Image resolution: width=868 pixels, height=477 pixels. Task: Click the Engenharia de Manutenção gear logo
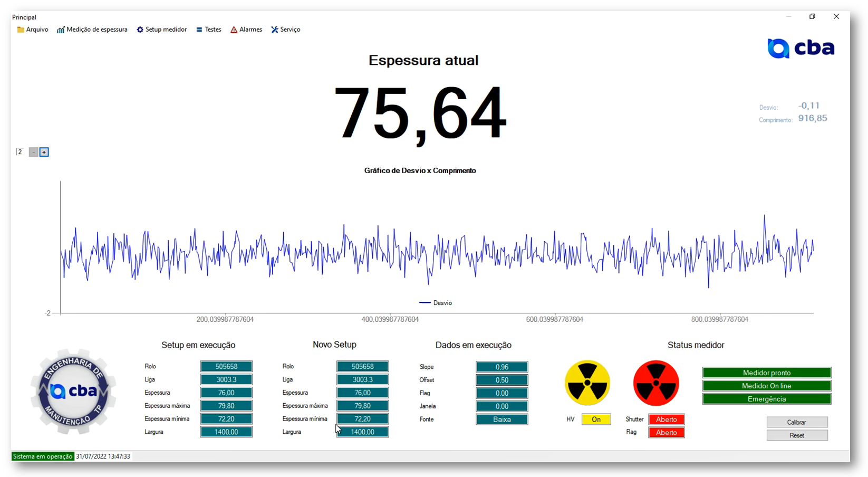(73, 392)
